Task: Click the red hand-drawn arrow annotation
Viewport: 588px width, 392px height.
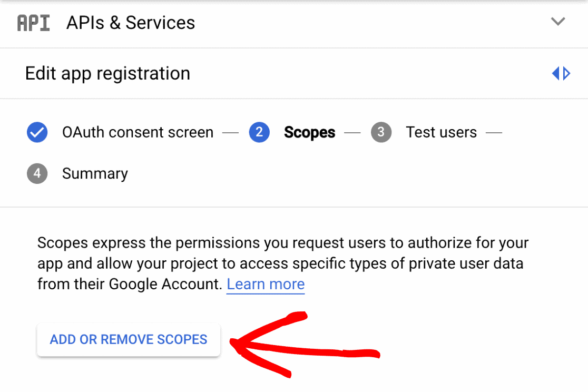Action: point(305,345)
